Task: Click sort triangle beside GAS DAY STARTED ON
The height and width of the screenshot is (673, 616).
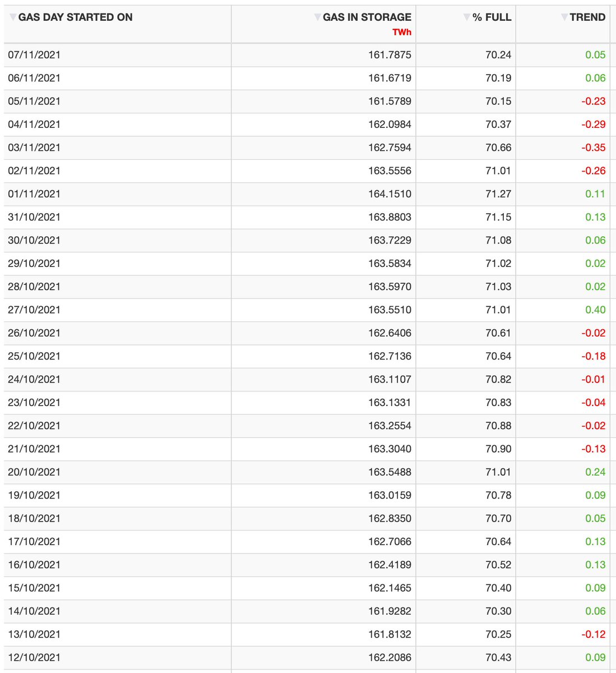Action: 13,17
